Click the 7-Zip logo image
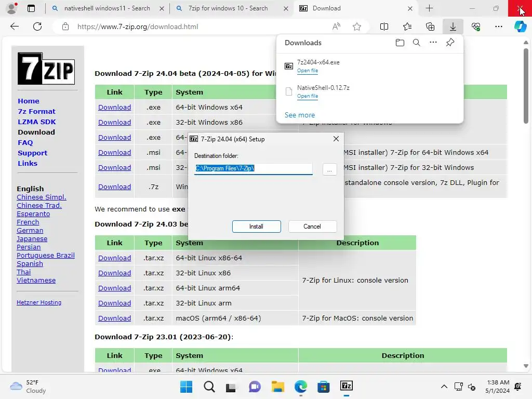The image size is (532, 399). (46, 69)
